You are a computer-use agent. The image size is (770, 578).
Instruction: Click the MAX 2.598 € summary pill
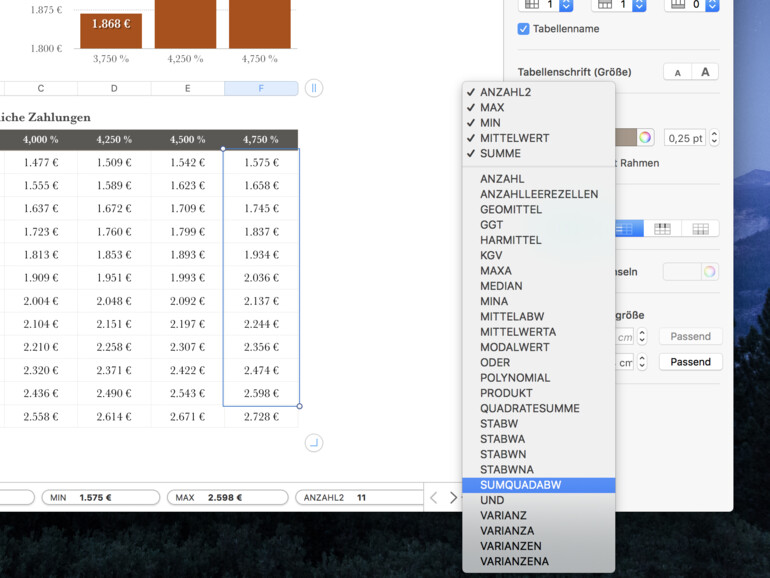tap(226, 497)
